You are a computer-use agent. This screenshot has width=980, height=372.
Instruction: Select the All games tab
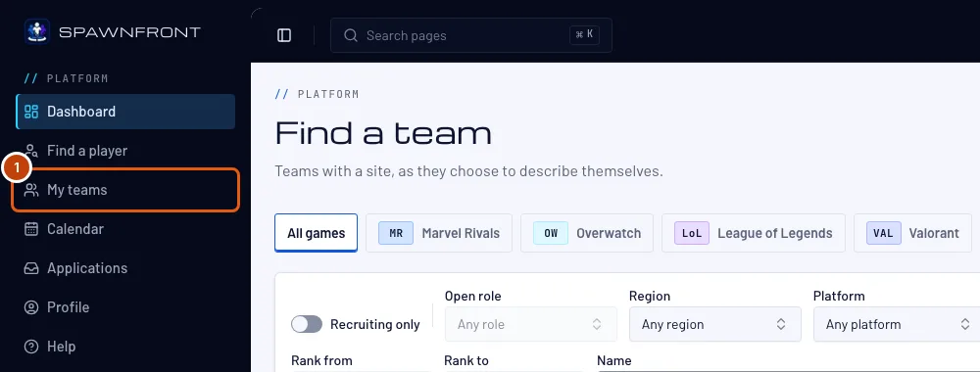coord(317,233)
